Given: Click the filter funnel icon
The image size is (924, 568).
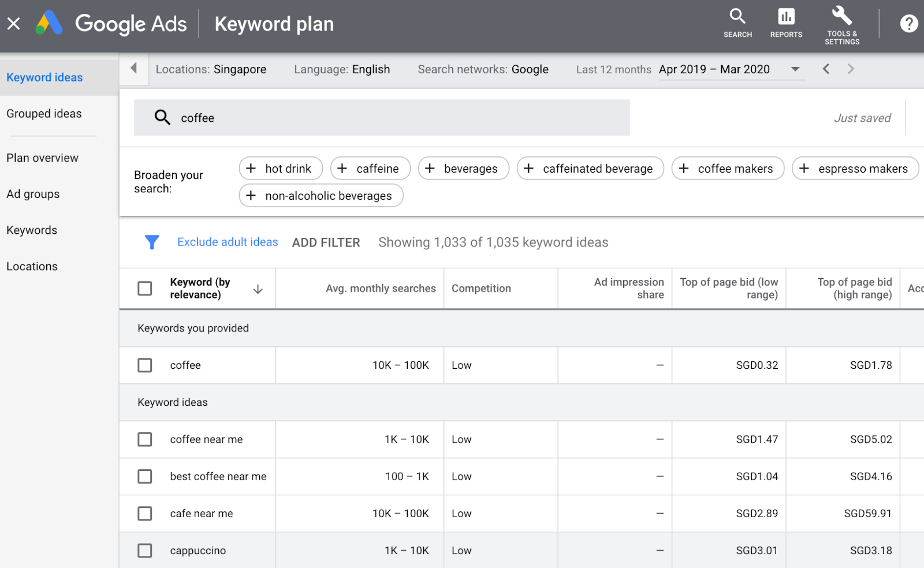Looking at the screenshot, I should click(x=152, y=242).
